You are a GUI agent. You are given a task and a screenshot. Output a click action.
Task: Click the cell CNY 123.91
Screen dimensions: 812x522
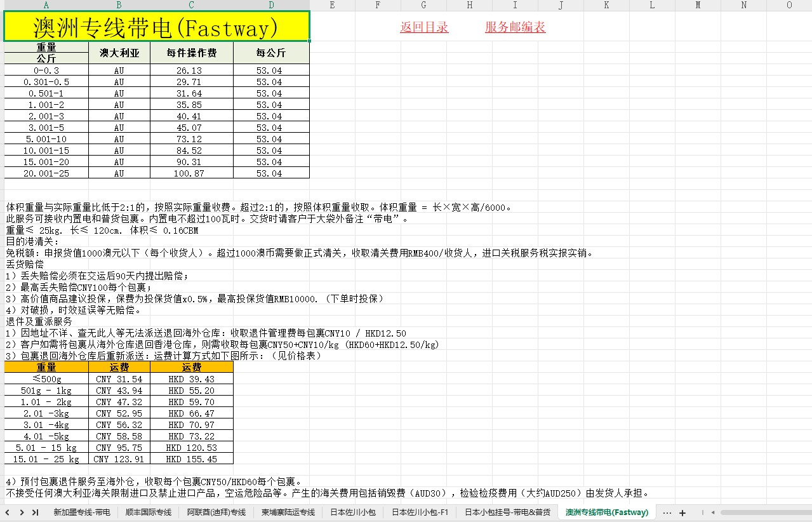(x=119, y=459)
